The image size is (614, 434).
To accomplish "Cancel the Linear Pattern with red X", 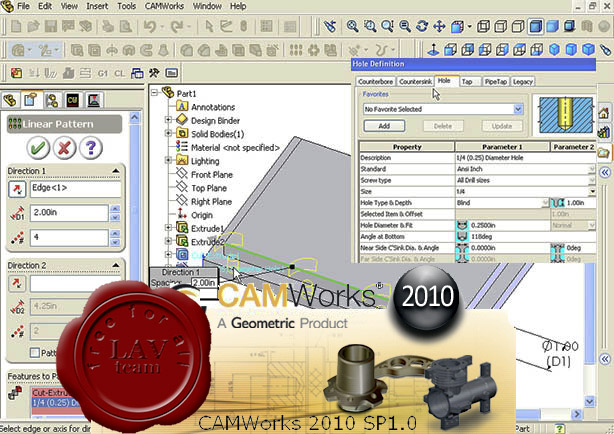I will coord(64,148).
